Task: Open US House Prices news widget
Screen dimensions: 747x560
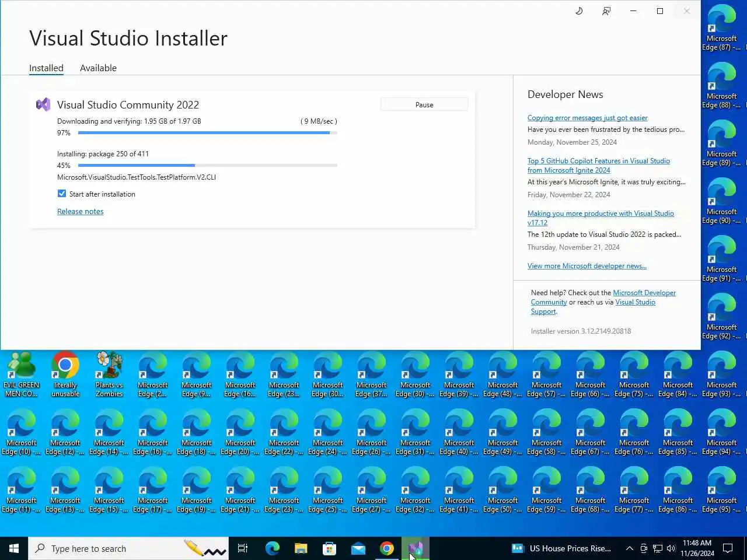Action: [561, 548]
